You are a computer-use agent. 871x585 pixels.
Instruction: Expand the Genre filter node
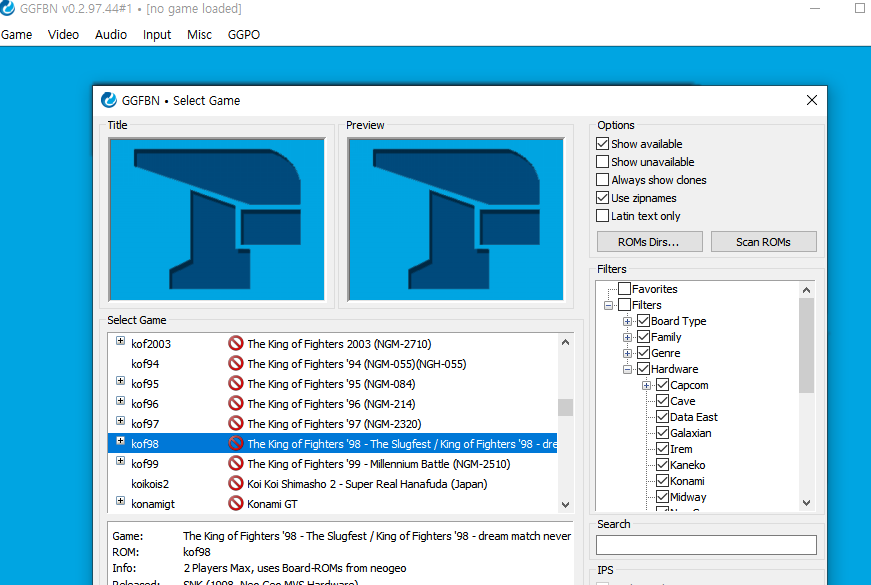627,353
